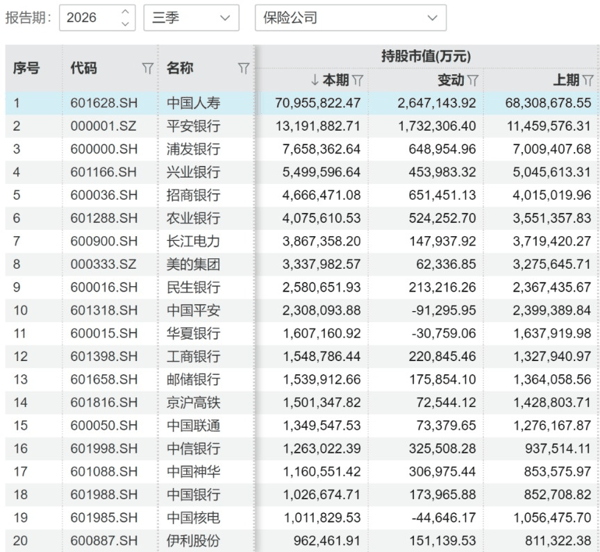Image resolution: width=600 pixels, height=552 pixels.
Task: Open the 保险公司 institution dropdown
Action: (x=351, y=18)
